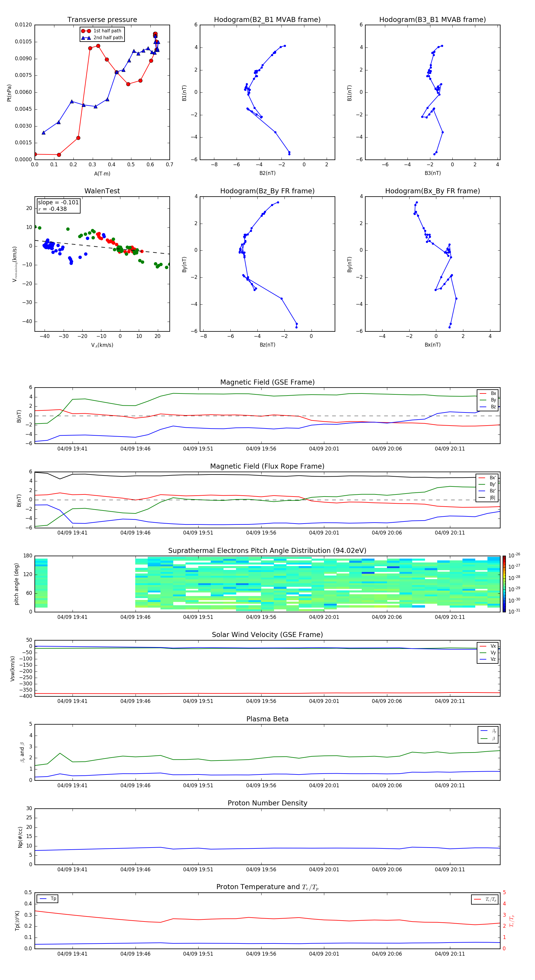Click the 'B2(nT)' x-axis label
Viewport: 535px width, 980px height.
pos(267,173)
